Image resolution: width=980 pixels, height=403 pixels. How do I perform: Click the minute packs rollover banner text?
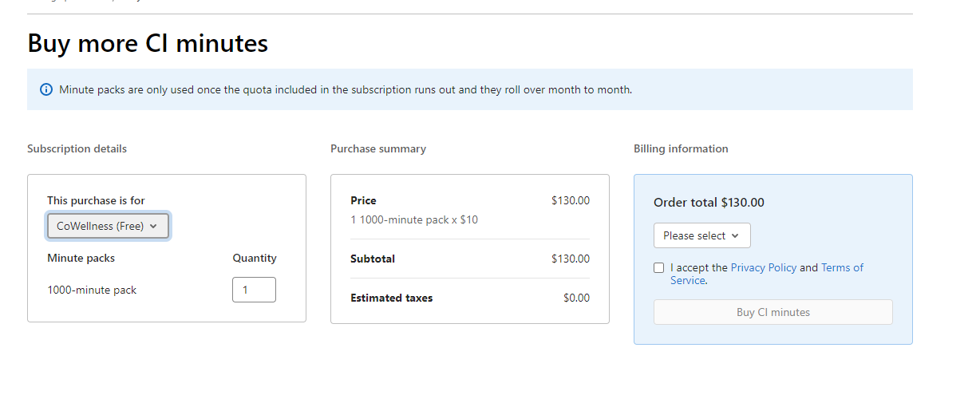[x=345, y=89]
